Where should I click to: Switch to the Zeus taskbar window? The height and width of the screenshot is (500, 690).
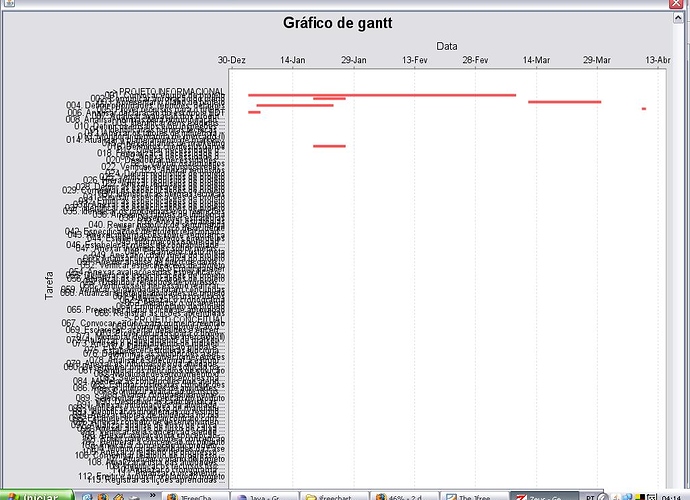[544, 496]
